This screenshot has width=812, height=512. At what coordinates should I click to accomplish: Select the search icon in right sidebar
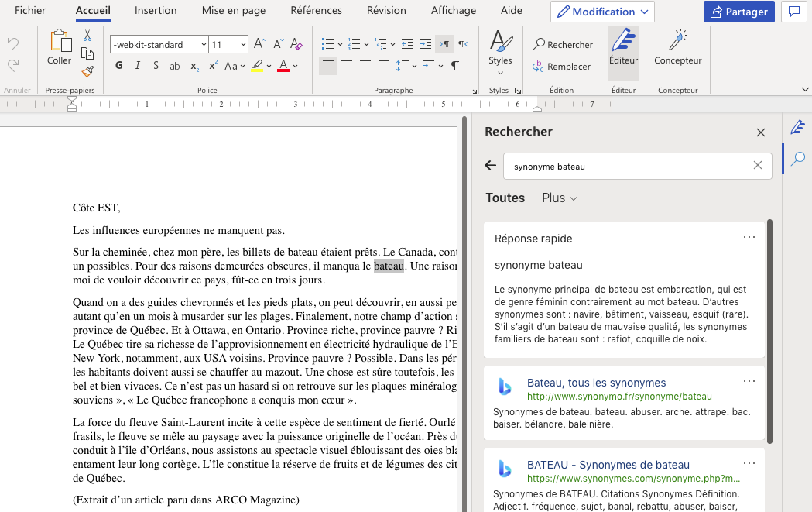pos(798,159)
